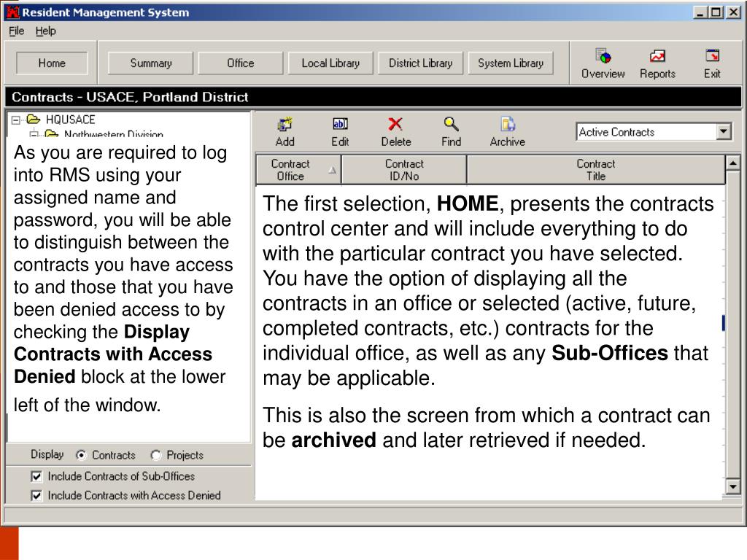Select the Northwestern Division tree item
Image resolution: width=747 pixels, height=560 pixels.
click(113, 134)
